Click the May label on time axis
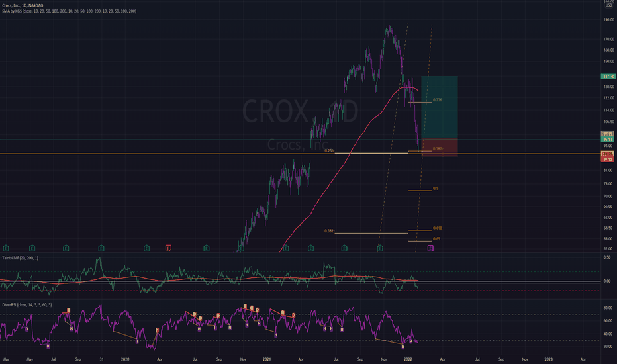This screenshot has height=364, width=617. (x=30, y=359)
